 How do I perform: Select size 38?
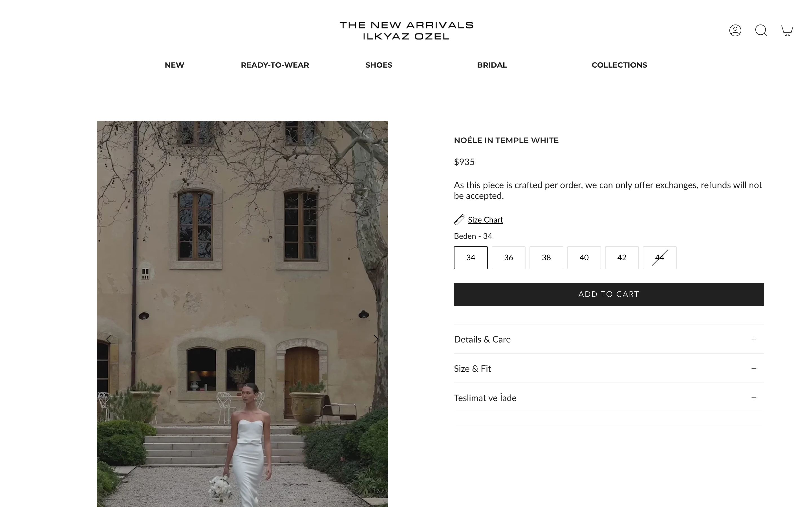546,257
